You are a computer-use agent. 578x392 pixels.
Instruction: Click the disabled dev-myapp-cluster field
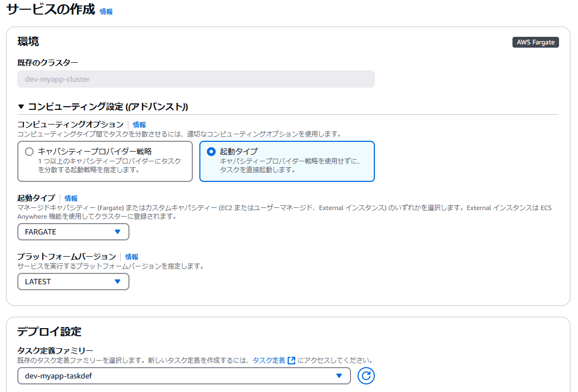tap(196, 79)
